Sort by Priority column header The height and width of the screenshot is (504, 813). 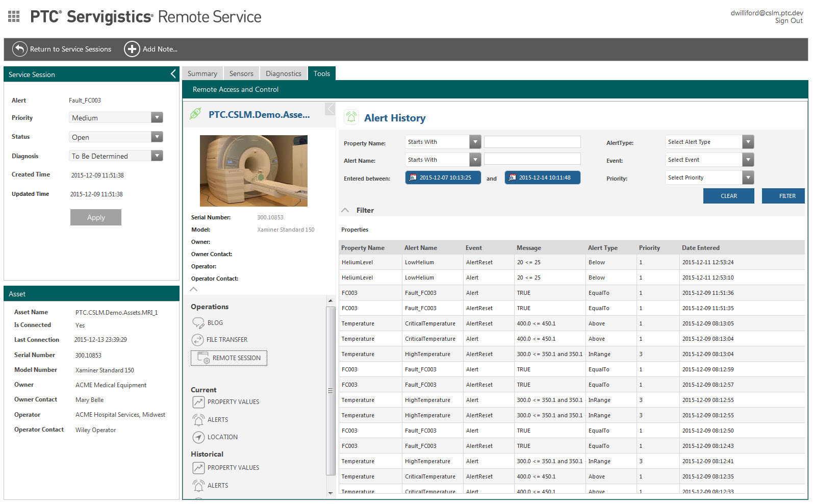[x=649, y=248]
